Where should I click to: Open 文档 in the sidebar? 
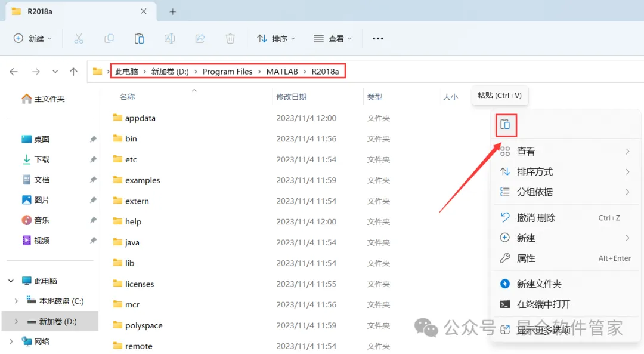tap(36, 180)
